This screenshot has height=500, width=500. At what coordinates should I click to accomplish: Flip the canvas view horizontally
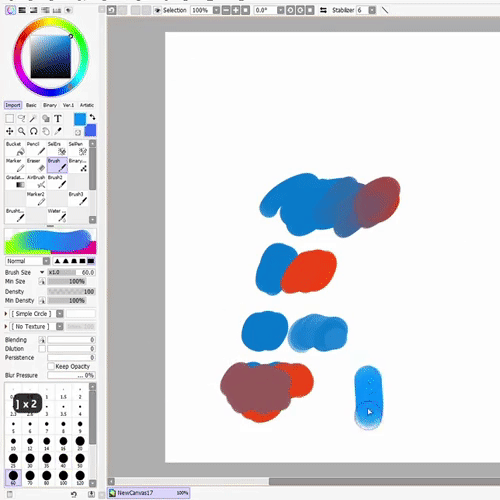(323, 10)
